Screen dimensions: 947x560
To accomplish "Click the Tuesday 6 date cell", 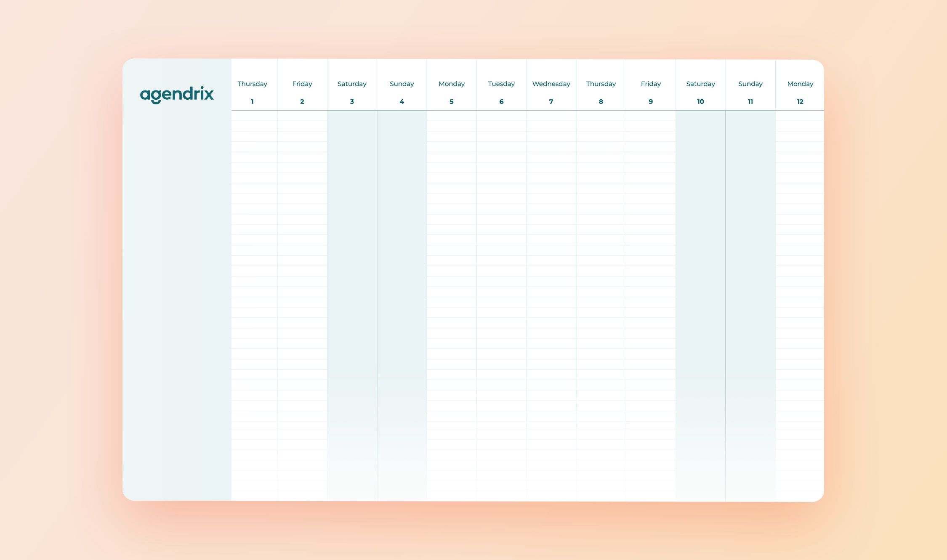I will [x=501, y=91].
